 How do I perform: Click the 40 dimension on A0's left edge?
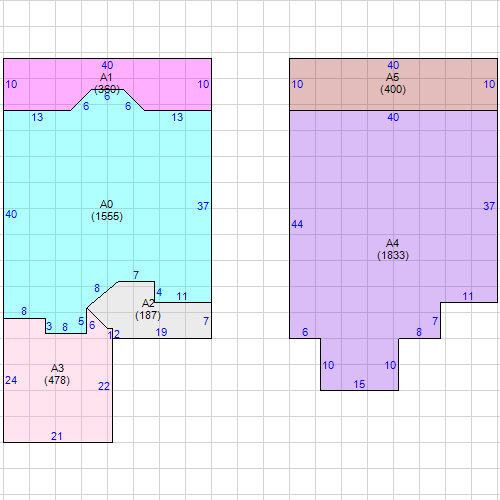[x=11, y=214]
